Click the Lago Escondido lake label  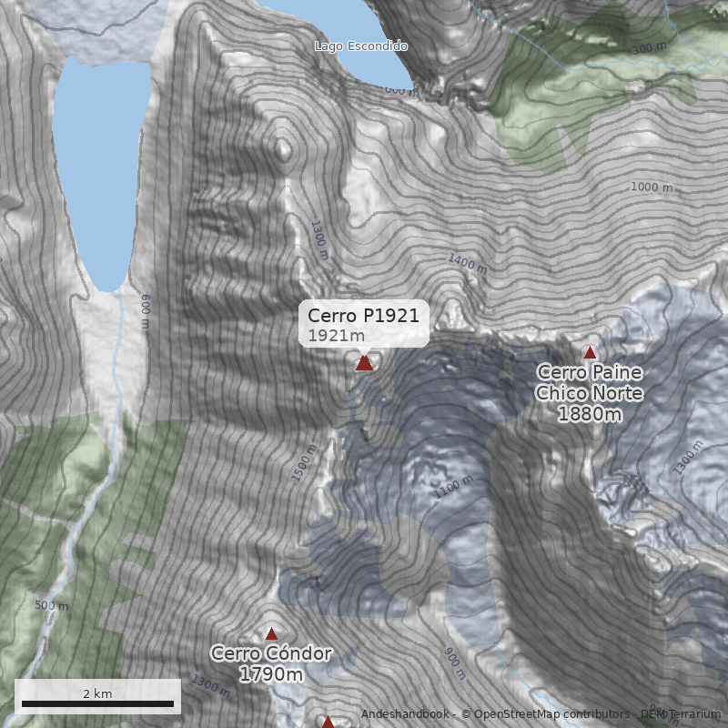[361, 46]
